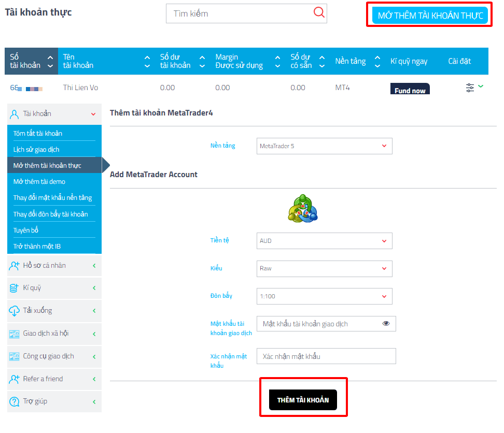Open the Tiền tệ AUD dropdown
Screen dimensions: 504x433
[x=324, y=241]
